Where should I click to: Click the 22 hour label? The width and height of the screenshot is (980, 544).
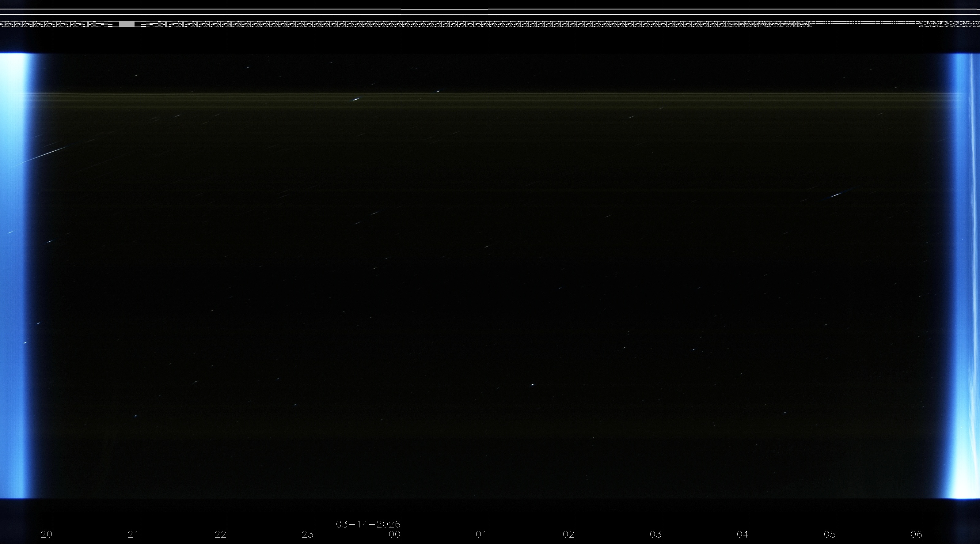click(x=220, y=534)
